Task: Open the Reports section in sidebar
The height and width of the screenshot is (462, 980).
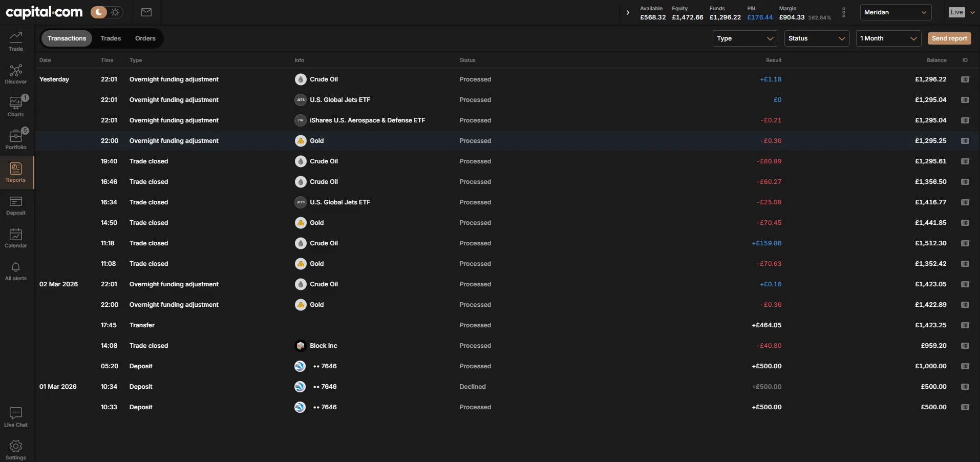Action: 16,173
